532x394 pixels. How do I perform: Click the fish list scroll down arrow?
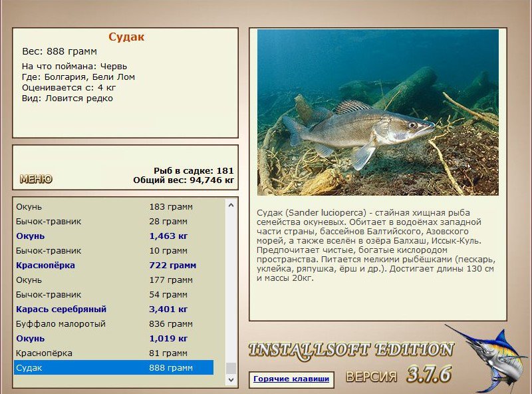coord(231,380)
